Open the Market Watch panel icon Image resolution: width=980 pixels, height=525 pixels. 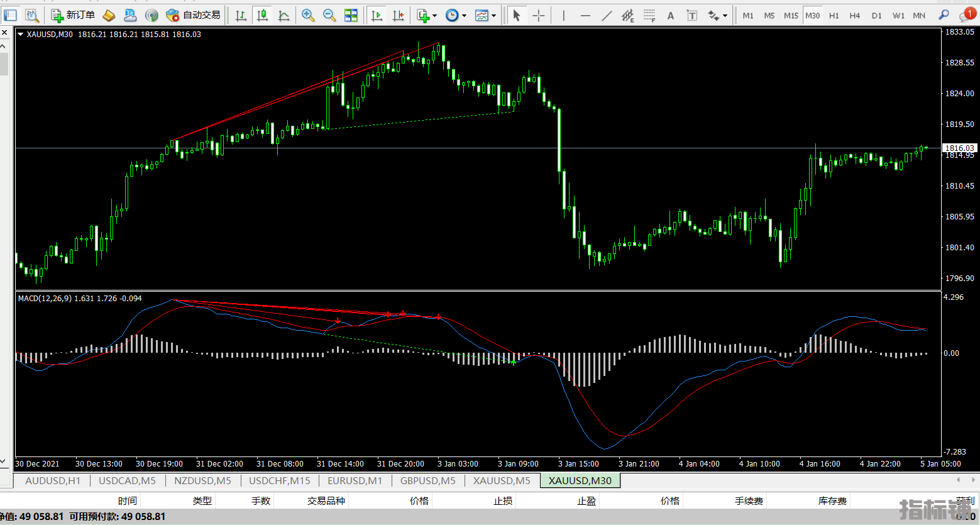(10, 15)
